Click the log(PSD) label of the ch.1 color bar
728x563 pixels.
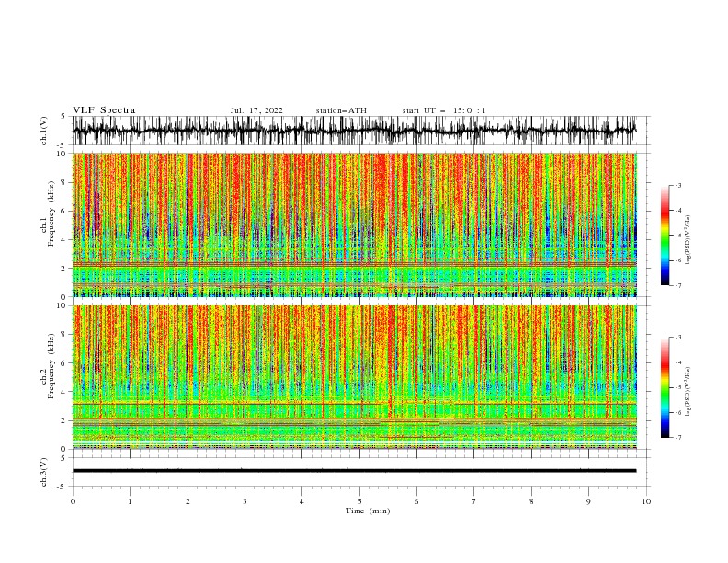[x=688, y=240]
